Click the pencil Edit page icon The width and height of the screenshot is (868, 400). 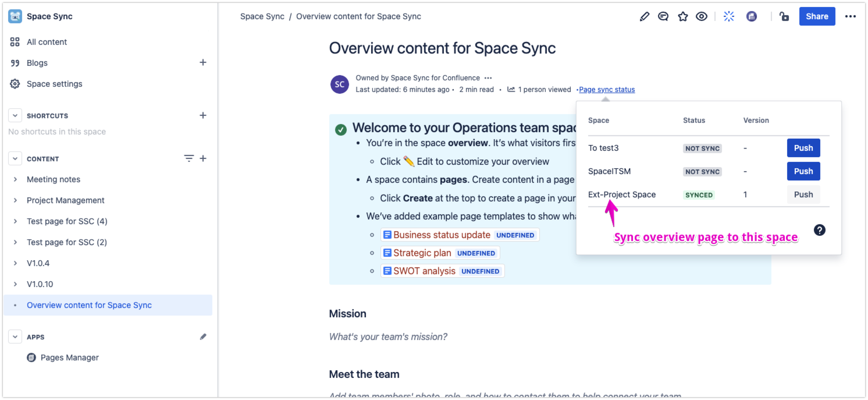click(x=644, y=17)
